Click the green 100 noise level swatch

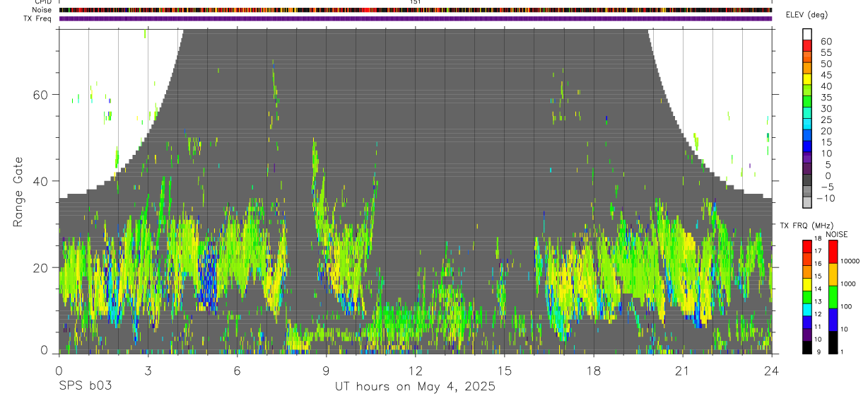pyautogui.click(x=833, y=297)
